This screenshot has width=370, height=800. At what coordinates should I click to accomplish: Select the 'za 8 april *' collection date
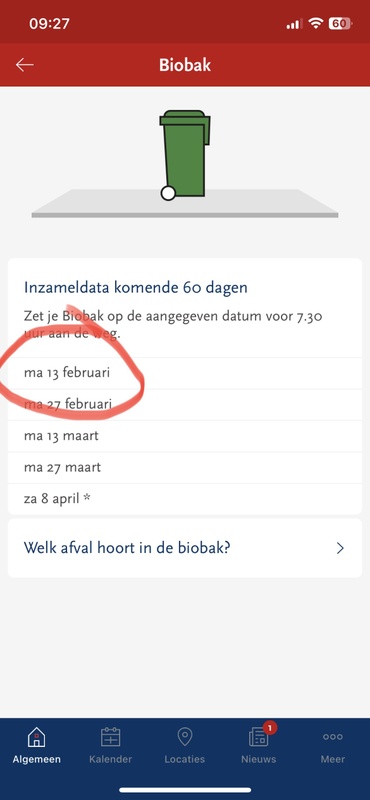click(185, 499)
